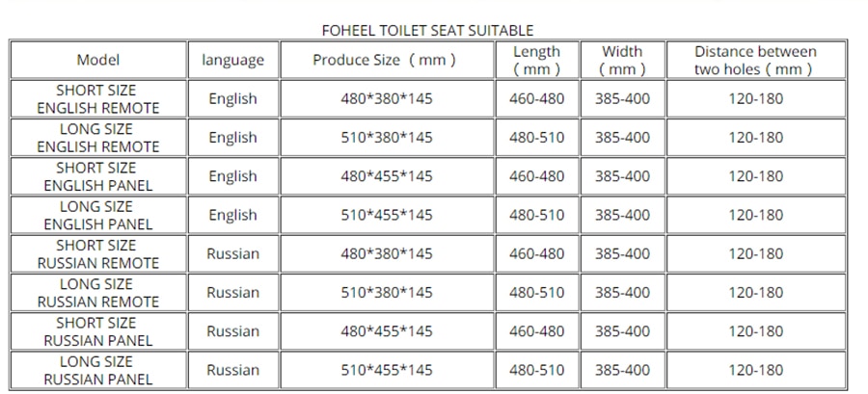Select the LONG SIZE ENGLISH PANEL cell

click(98, 215)
